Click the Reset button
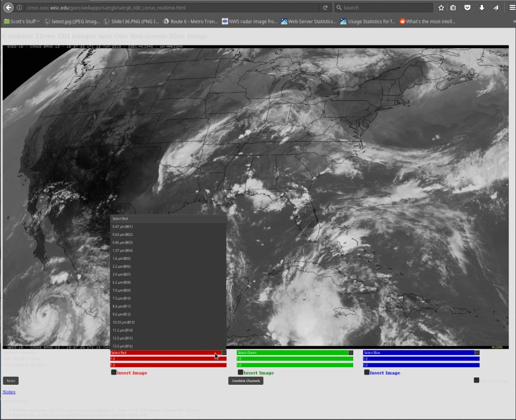 (11, 381)
